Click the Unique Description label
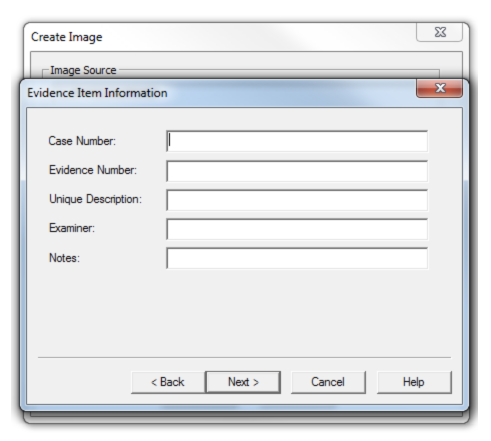The image size is (491, 441). coord(95,199)
